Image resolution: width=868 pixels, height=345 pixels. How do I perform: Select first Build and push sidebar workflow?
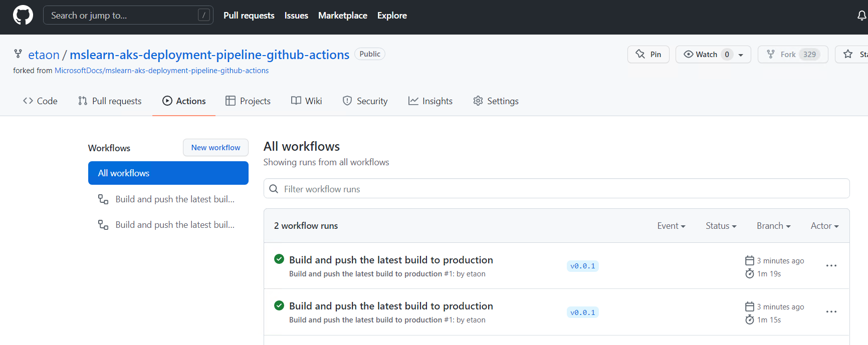(x=168, y=199)
